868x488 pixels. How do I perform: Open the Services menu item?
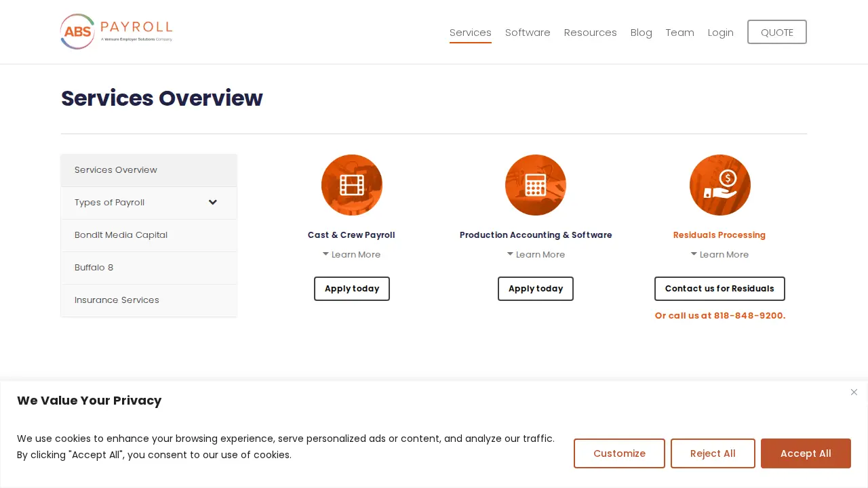click(x=471, y=33)
